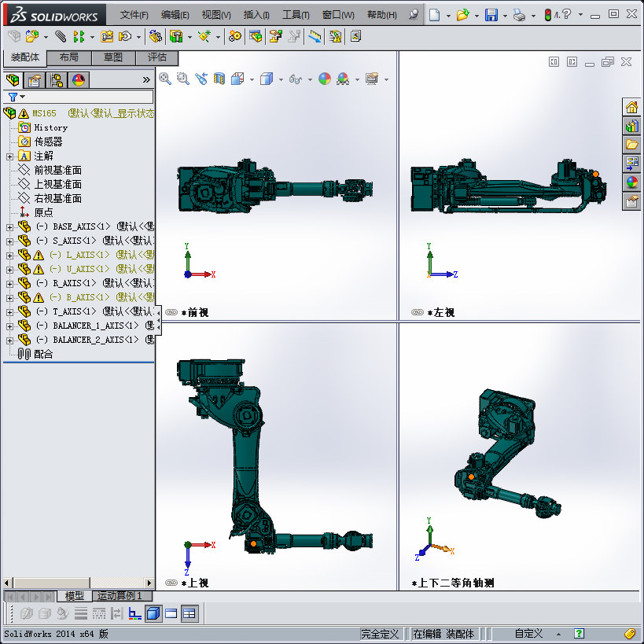Click the 自定义 units status entry
644x644 pixels.
click(528, 634)
